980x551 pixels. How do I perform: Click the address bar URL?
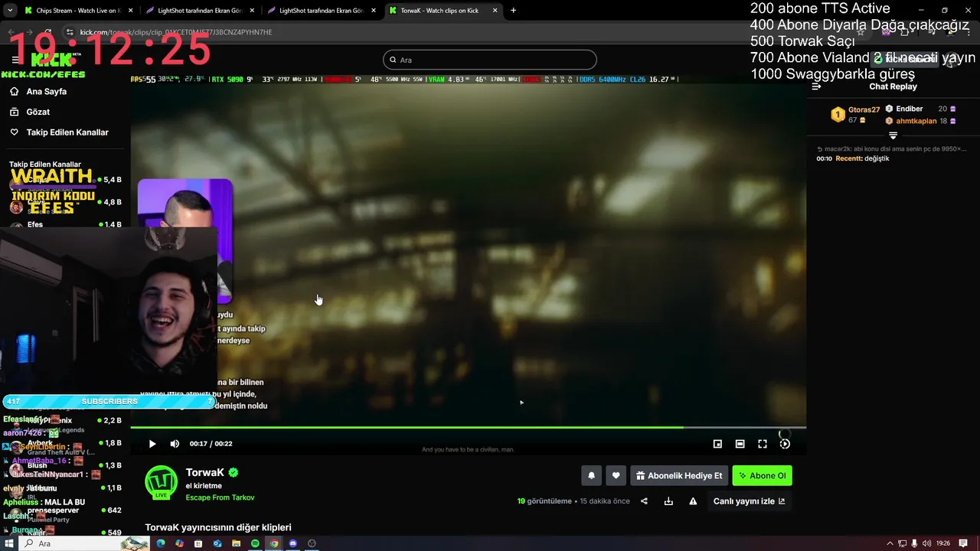[176, 32]
